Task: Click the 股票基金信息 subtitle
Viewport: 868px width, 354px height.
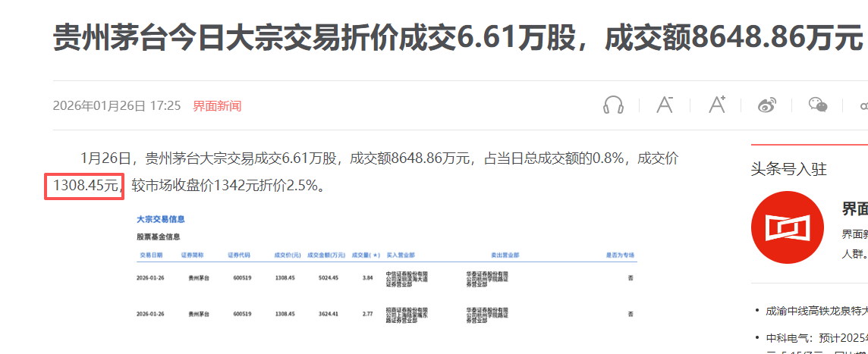Action: tap(159, 237)
